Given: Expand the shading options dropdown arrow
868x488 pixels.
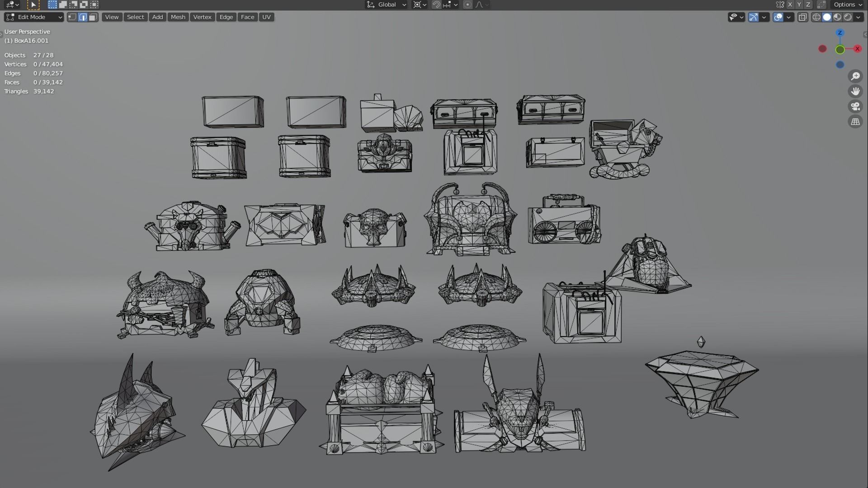Looking at the screenshot, I should click(858, 17).
